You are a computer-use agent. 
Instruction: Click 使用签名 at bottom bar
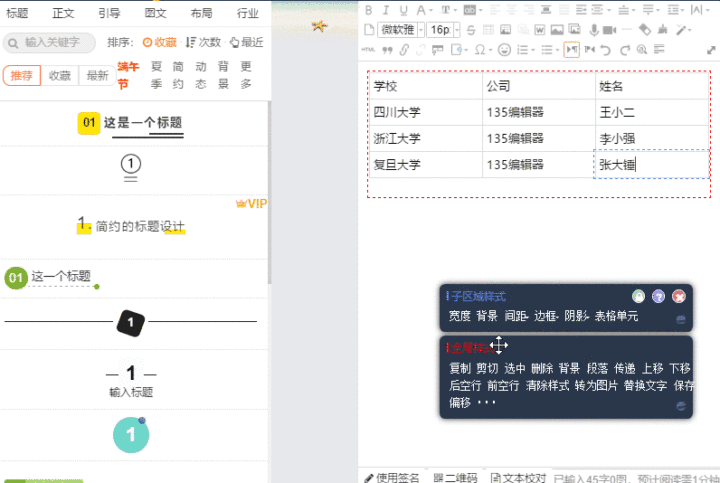click(x=393, y=478)
